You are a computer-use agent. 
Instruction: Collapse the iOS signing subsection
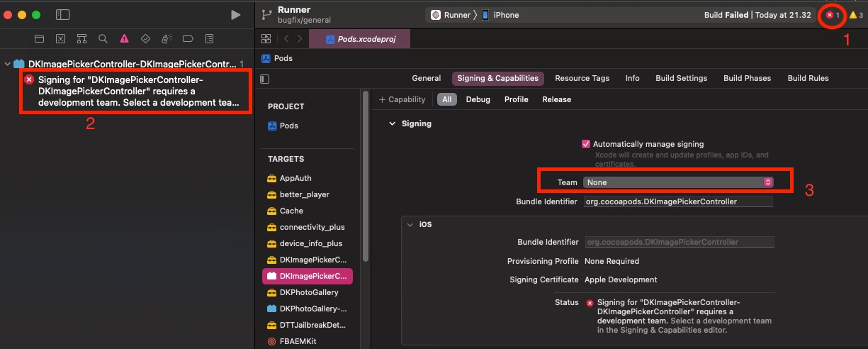point(410,224)
